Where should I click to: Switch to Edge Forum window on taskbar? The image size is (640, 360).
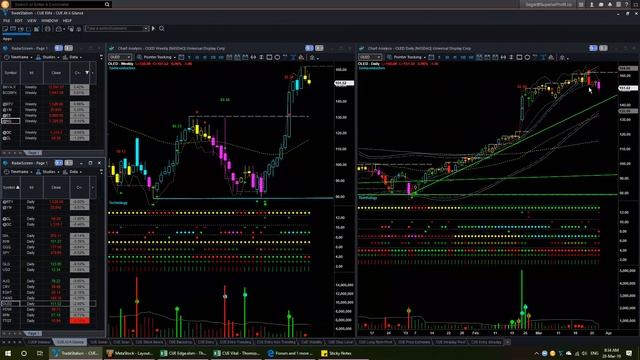click(290, 353)
